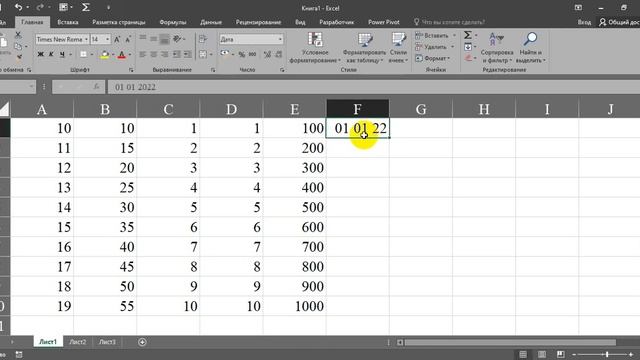The width and height of the screenshot is (640, 360).
Task: Open Сортировка и фильтр dropdown
Action: (x=497, y=48)
